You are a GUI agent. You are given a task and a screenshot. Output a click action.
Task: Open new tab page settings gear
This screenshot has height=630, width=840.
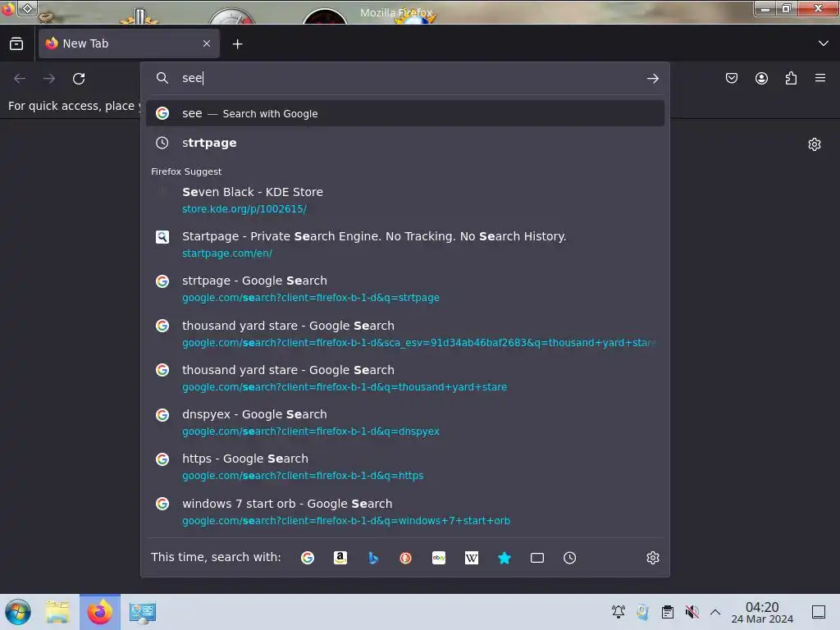(x=815, y=144)
